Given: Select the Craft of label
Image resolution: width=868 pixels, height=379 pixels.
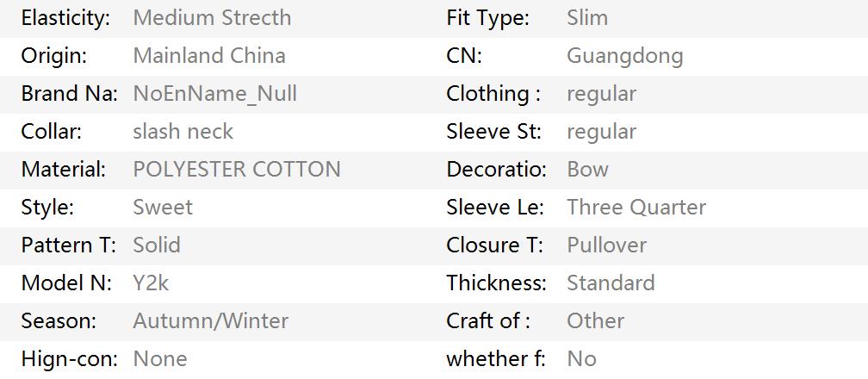Looking at the screenshot, I should [488, 320].
